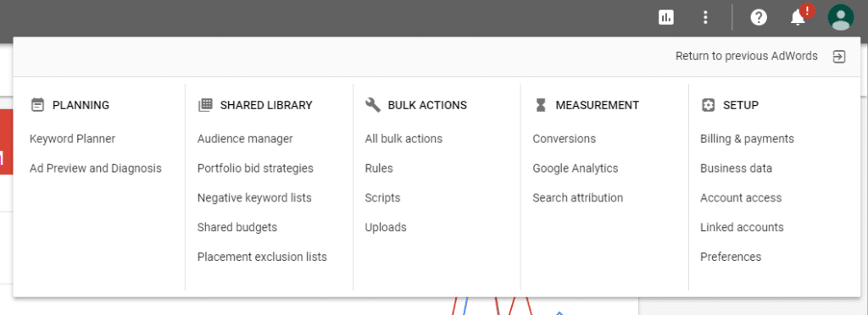Open the account profile avatar
The height and width of the screenshot is (315, 868).
point(840,17)
